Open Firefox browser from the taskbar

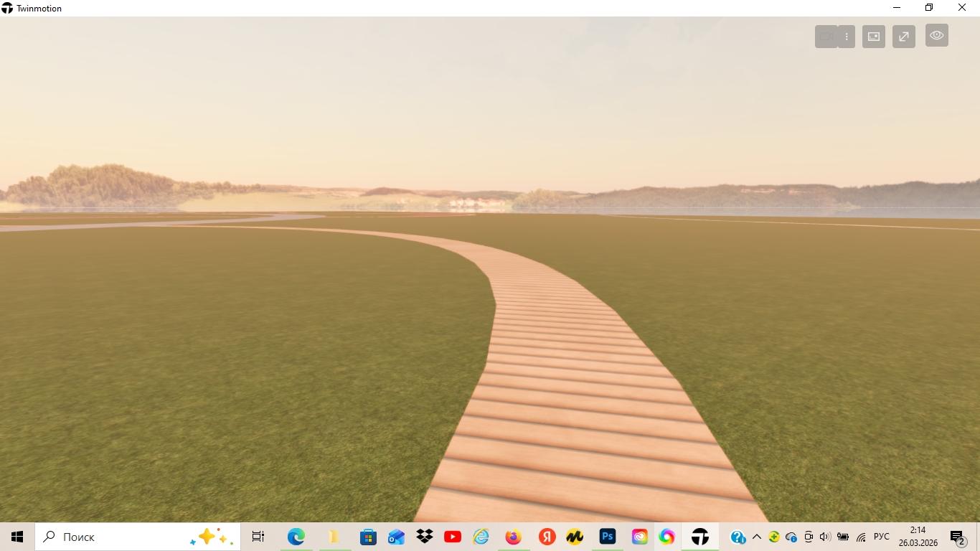(513, 537)
